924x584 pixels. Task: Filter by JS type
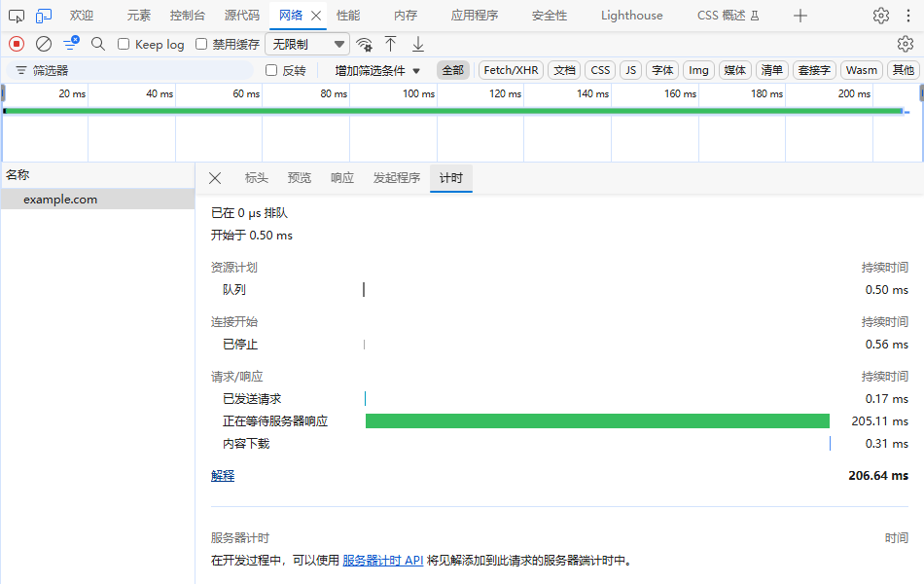coord(630,71)
